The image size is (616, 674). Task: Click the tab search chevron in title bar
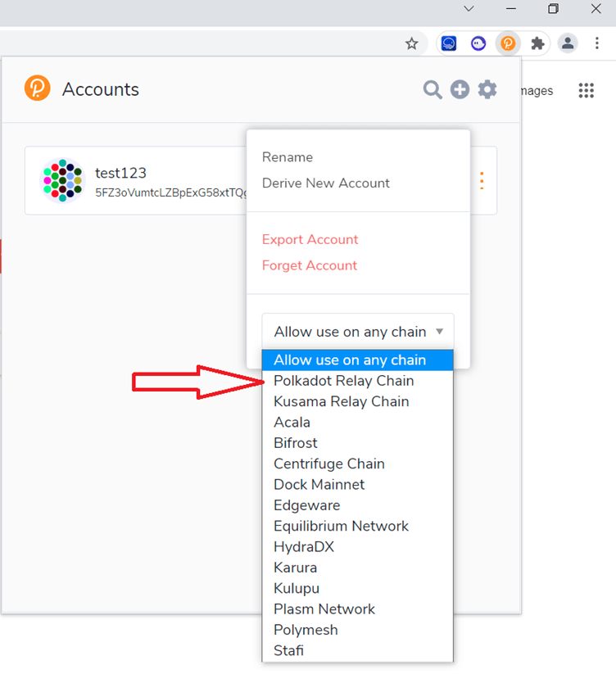coord(469,8)
